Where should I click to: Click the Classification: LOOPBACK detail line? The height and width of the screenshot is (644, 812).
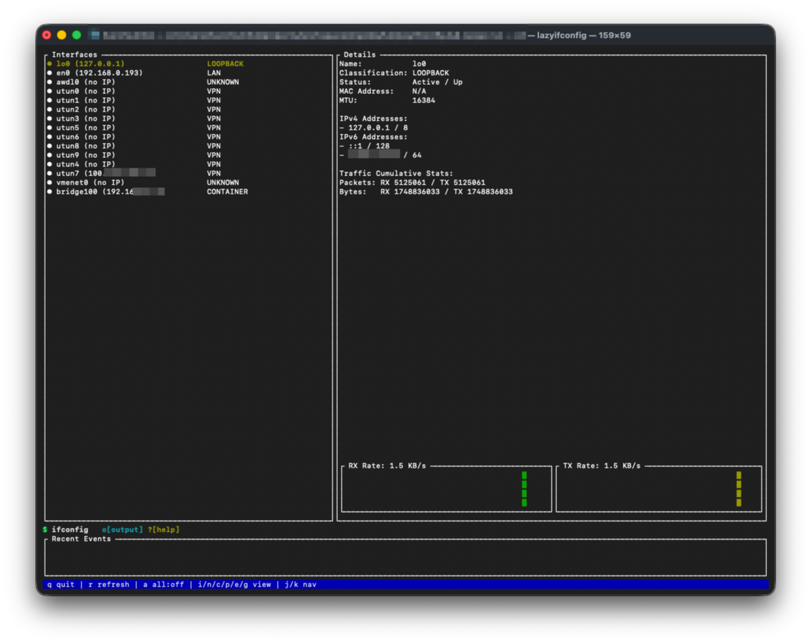[x=394, y=73]
